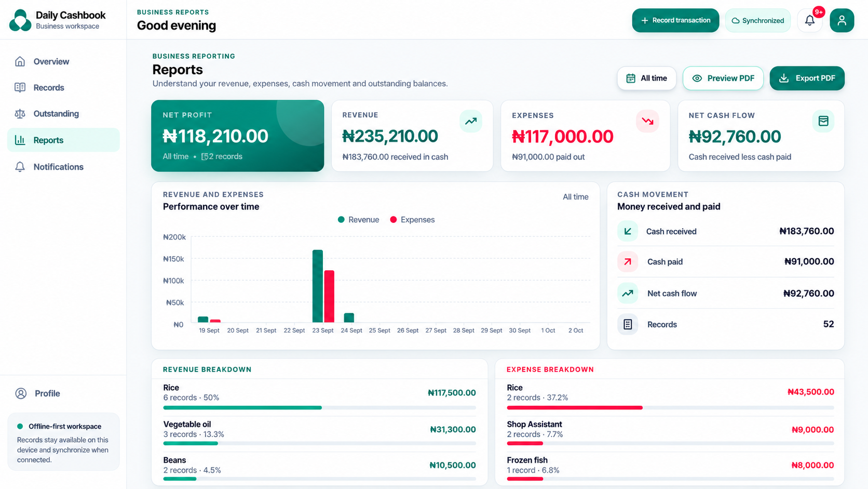
Task: Click the Synchronized status button
Action: pos(758,20)
